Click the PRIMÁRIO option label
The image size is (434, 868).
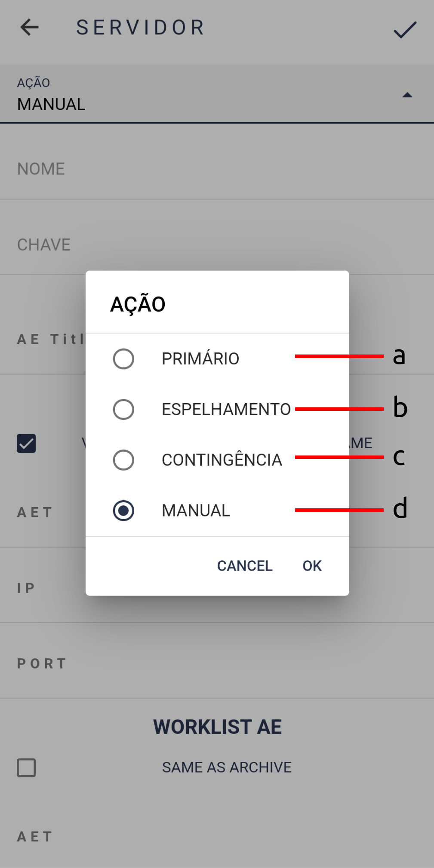point(200,359)
